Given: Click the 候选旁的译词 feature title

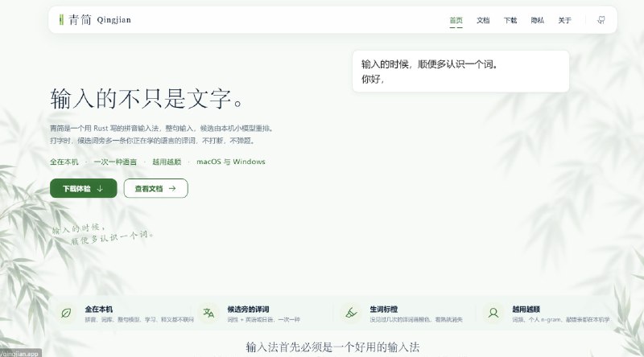Looking at the screenshot, I should 249,309.
